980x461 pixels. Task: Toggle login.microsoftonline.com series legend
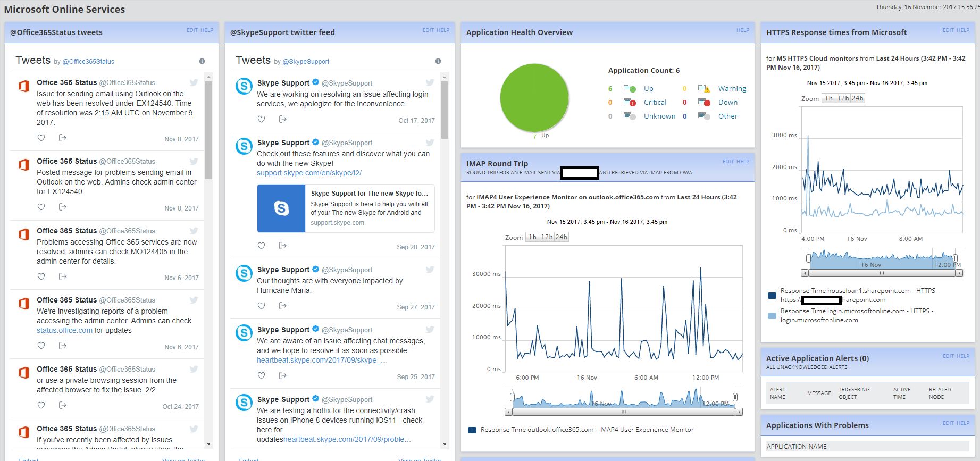click(x=772, y=316)
